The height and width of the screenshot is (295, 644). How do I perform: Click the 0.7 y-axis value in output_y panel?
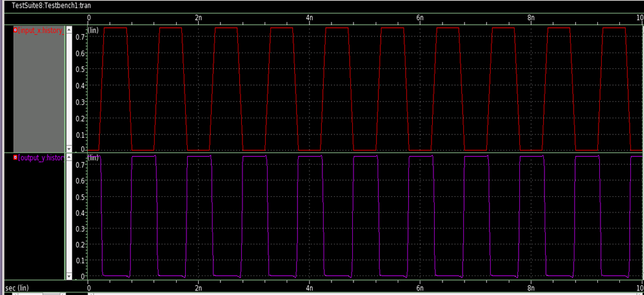tap(80, 165)
